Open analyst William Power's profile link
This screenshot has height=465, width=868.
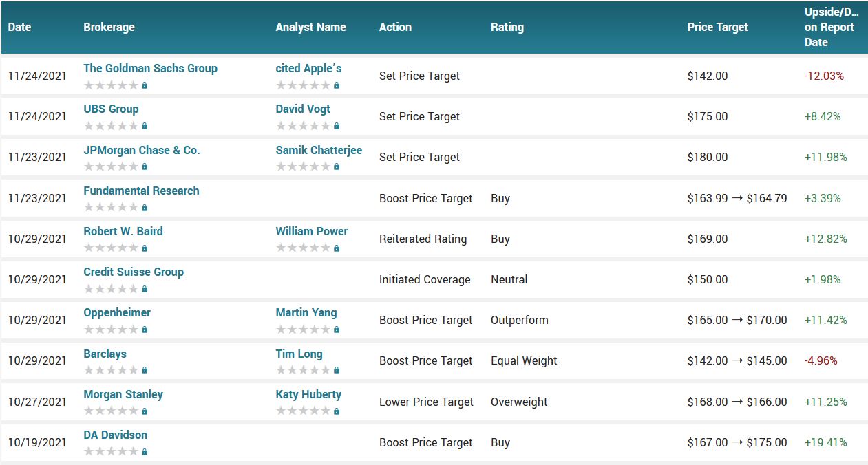pyautogui.click(x=312, y=231)
